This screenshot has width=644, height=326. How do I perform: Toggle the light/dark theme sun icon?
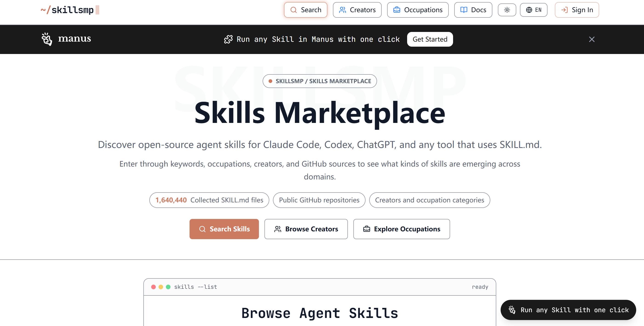pyautogui.click(x=507, y=10)
